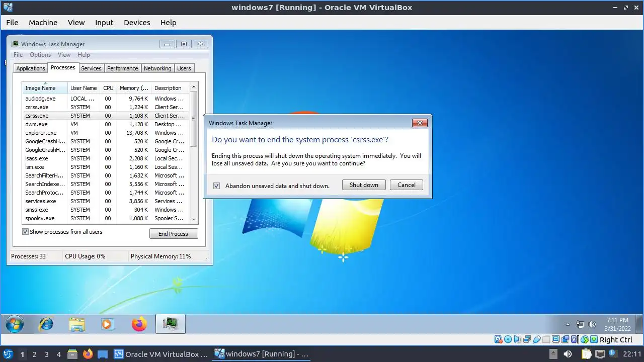Click VirtualBox shared folders indicator
This screenshot has width=644, height=362.
pyautogui.click(x=546, y=340)
